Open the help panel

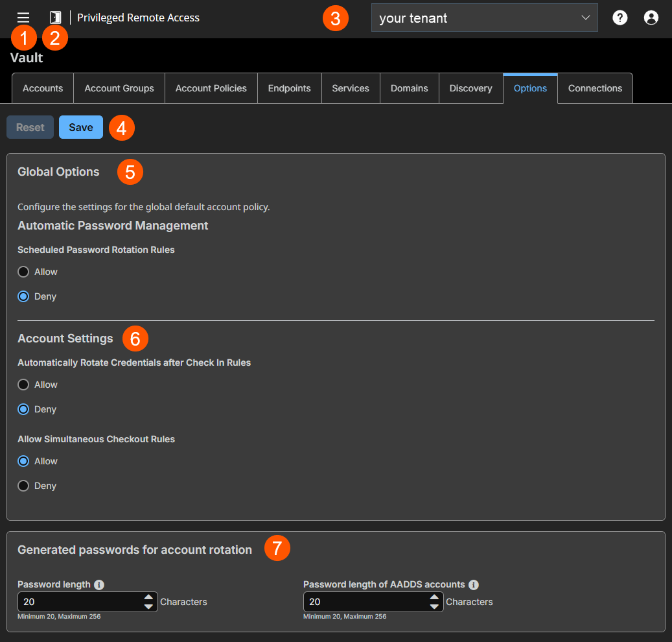620,18
